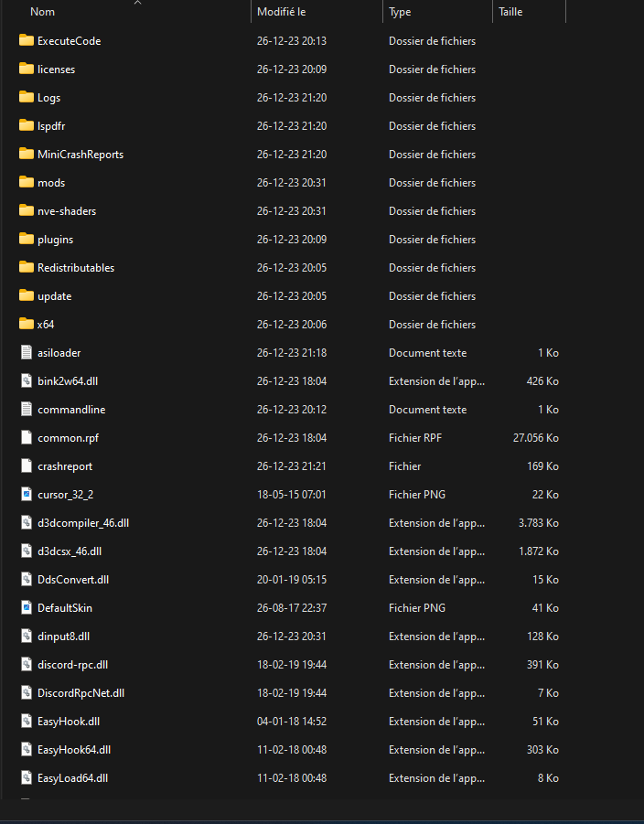Viewport: 644px width, 824px height.
Task: Select the commandline file name
Action: point(71,410)
